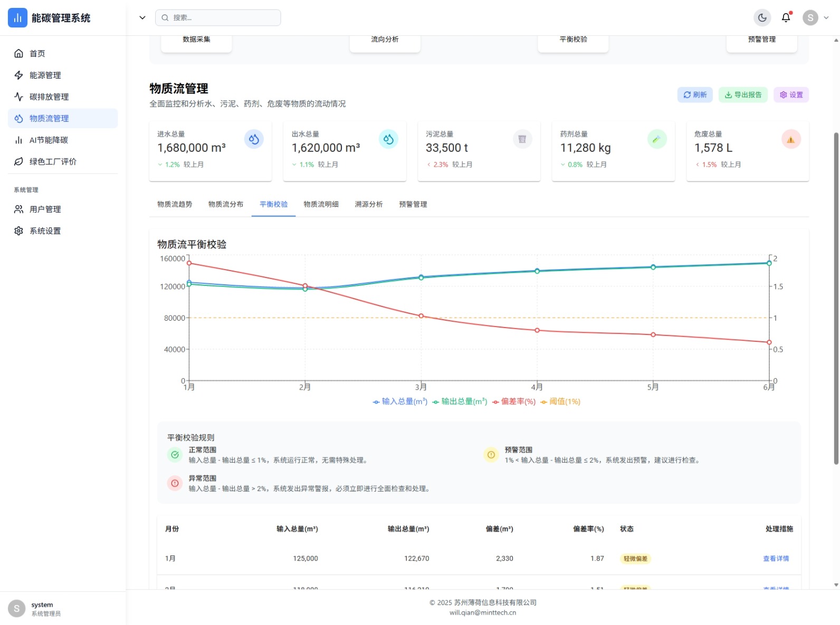Click the trash bin icon for 污泥总量

(522, 139)
